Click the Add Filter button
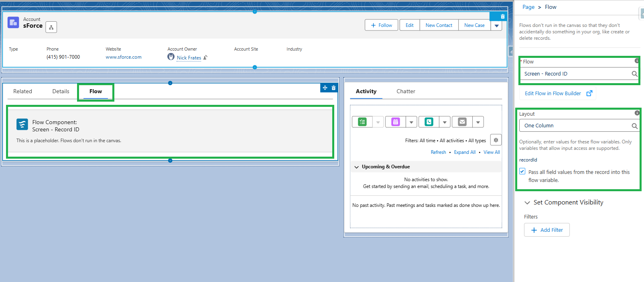The height and width of the screenshot is (282, 644). (546, 230)
